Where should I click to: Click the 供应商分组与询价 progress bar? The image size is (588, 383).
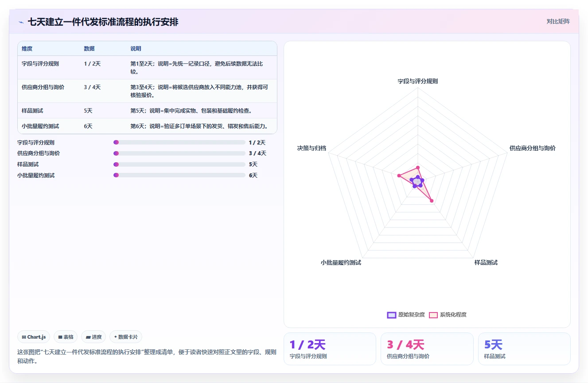tap(179, 153)
